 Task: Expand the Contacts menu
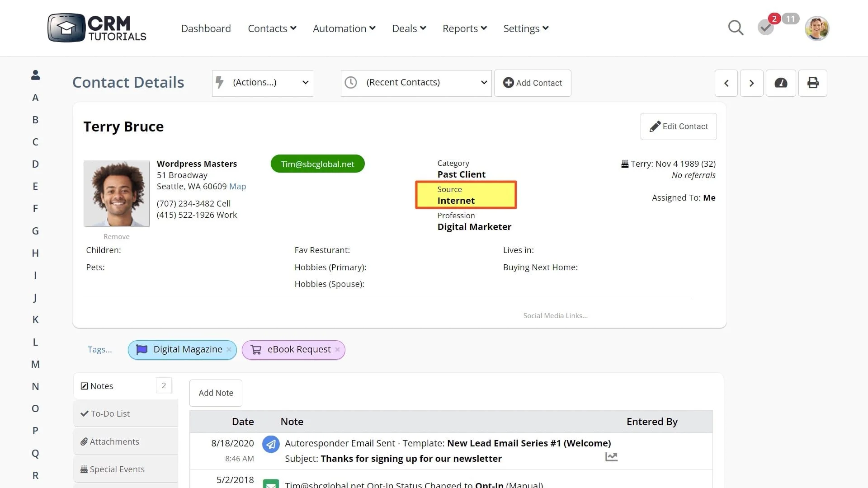[x=272, y=28]
